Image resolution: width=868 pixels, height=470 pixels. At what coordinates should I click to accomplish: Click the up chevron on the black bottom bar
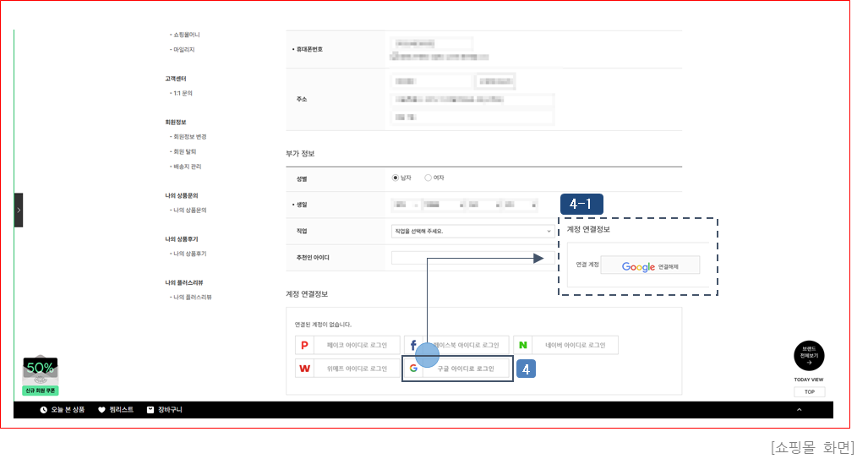coord(799,410)
